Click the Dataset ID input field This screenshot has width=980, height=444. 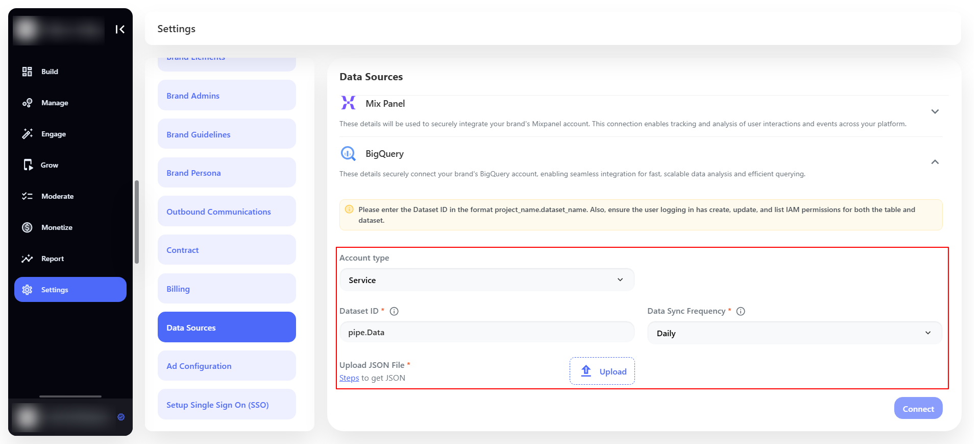487,332
